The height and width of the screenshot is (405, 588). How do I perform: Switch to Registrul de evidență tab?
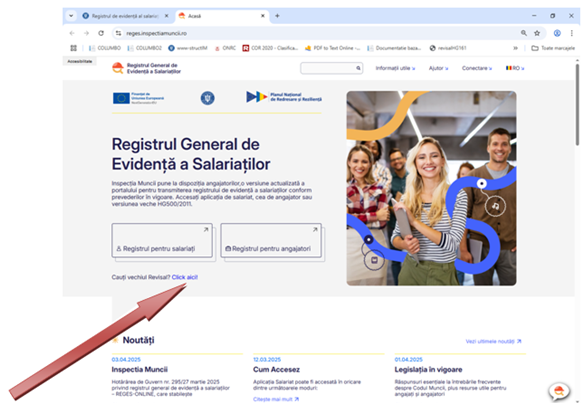pyautogui.click(x=126, y=16)
